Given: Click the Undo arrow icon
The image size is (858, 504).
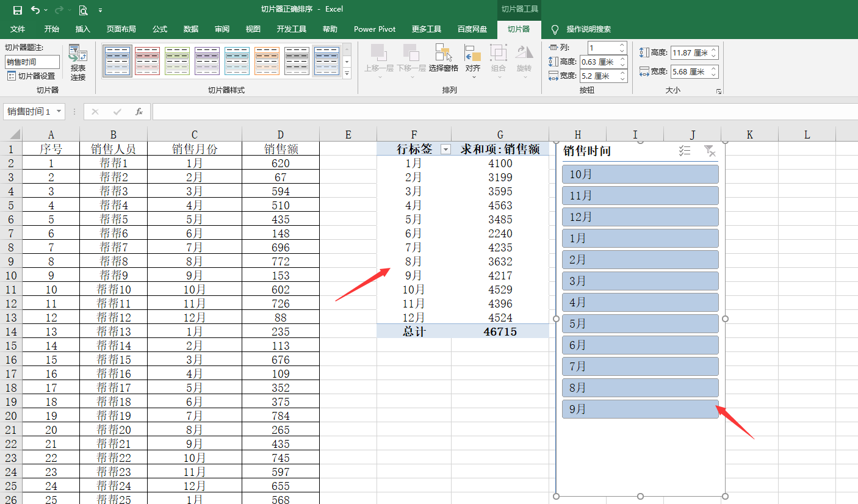Looking at the screenshot, I should pyautogui.click(x=35, y=10).
